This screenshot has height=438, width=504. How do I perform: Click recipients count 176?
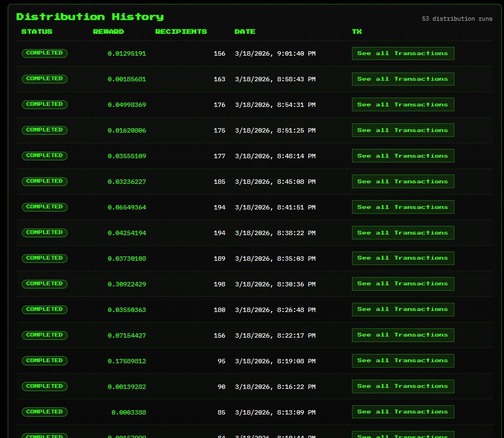coord(220,105)
